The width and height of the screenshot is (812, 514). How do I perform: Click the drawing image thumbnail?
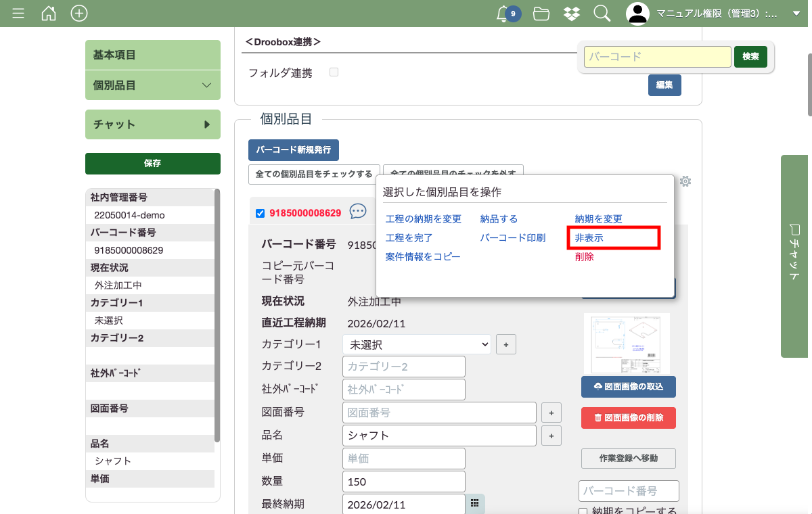(627, 343)
